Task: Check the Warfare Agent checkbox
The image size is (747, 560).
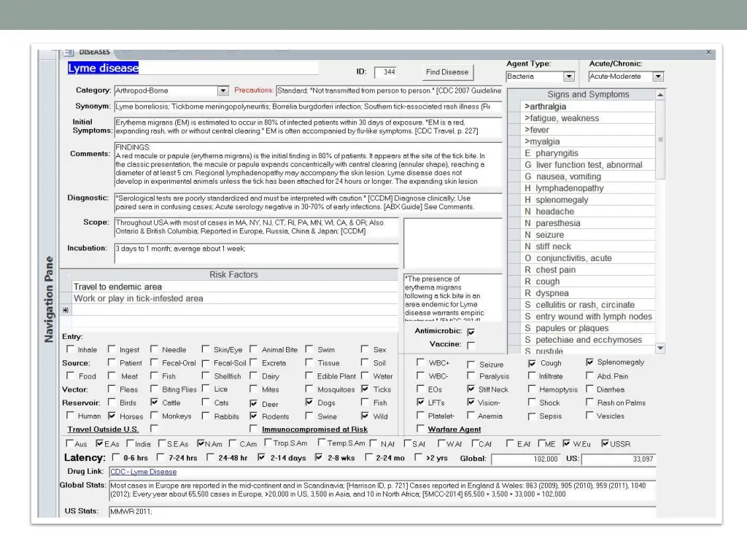Action: (420, 429)
